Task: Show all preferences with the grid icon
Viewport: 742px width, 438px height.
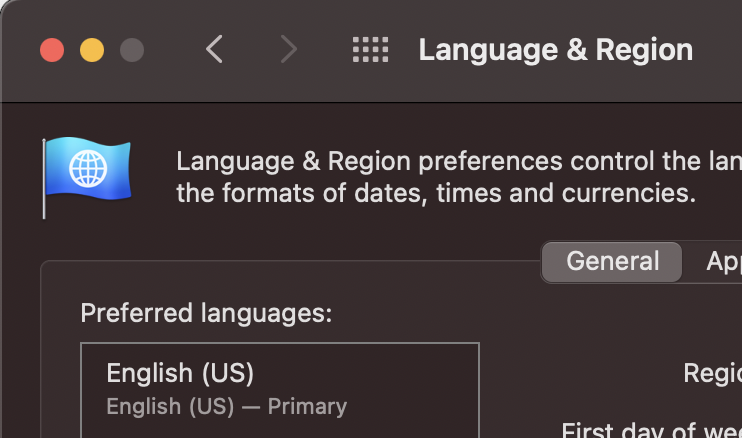Action: (370, 49)
